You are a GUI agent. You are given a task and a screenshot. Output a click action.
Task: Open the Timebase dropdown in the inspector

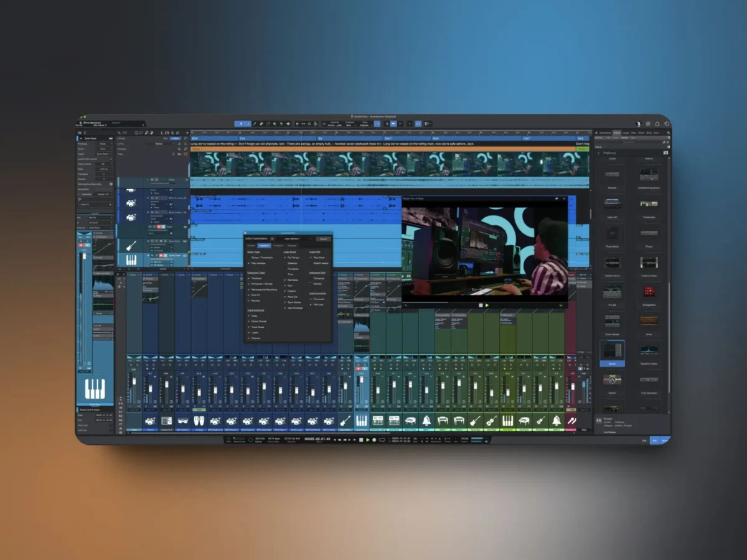pyautogui.click(x=103, y=144)
